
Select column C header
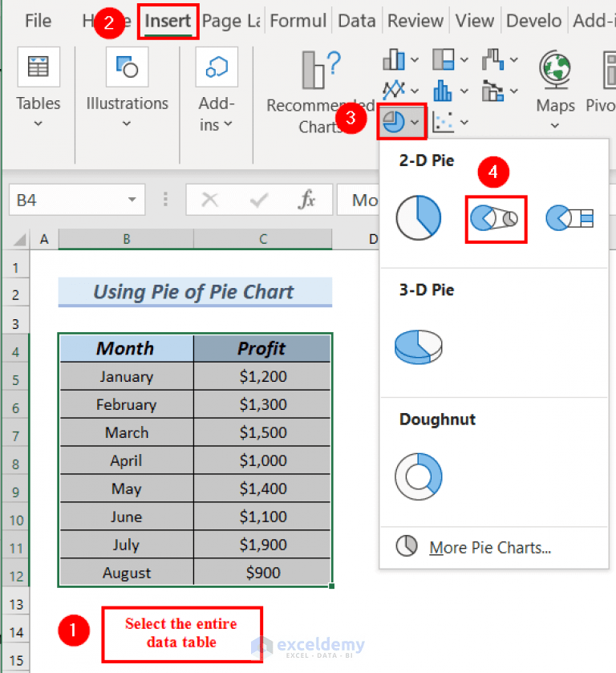(x=263, y=239)
